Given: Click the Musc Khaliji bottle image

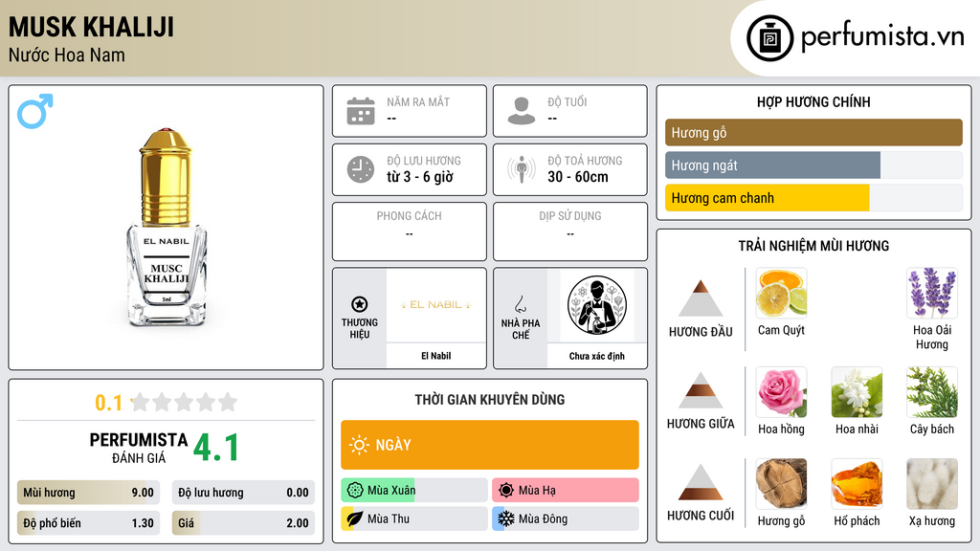Looking at the screenshot, I should click(167, 228).
